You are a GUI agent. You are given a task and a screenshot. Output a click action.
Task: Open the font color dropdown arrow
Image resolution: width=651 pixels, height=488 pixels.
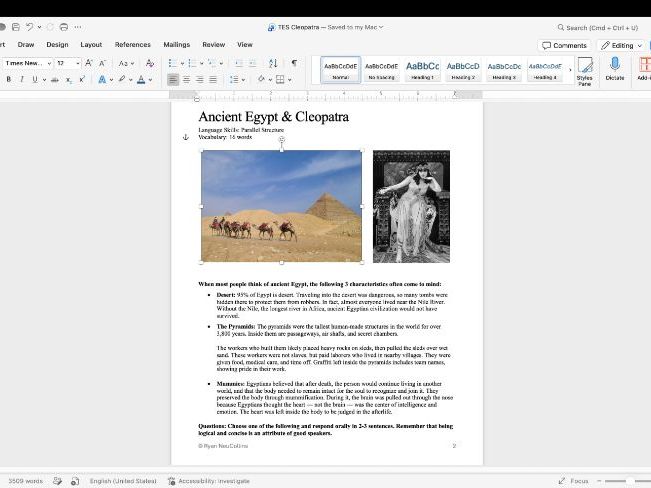point(150,80)
